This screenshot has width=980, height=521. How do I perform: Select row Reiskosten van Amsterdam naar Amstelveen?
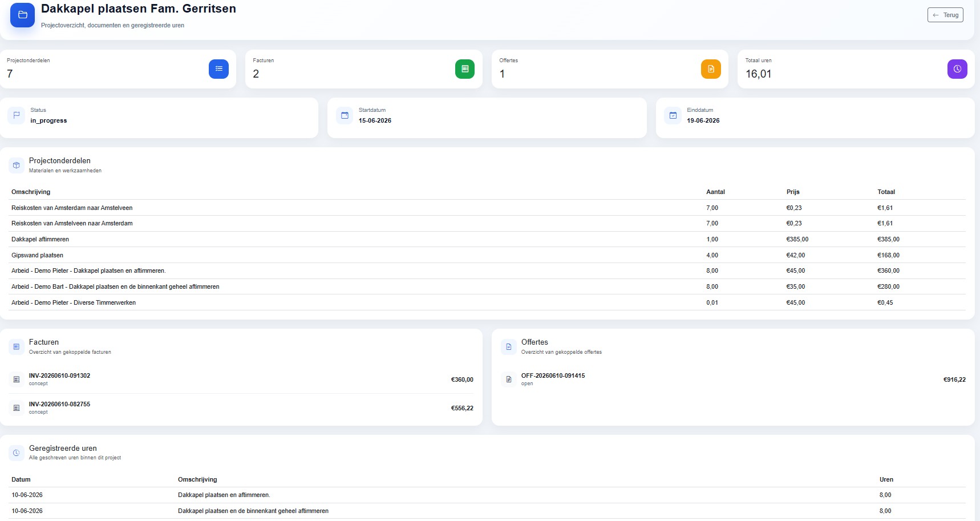[488, 208]
